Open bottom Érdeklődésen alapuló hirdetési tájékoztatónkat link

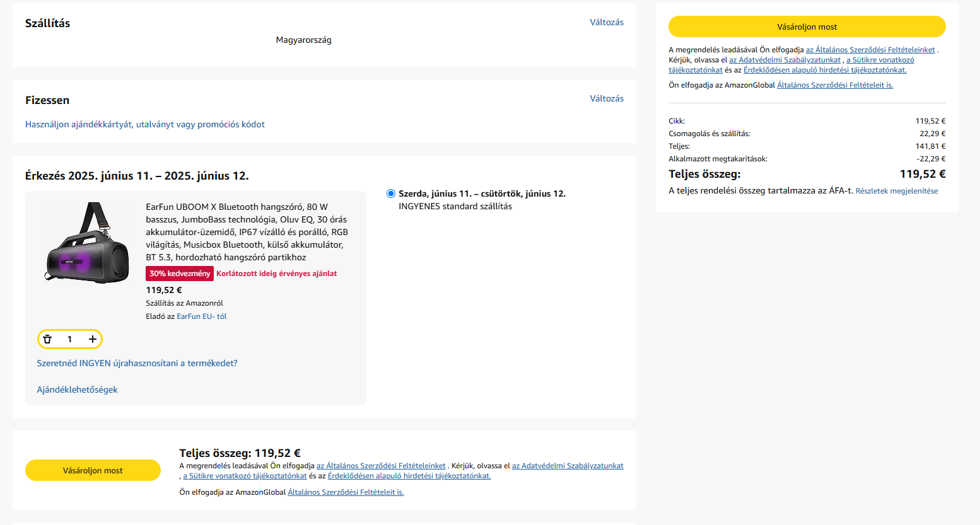coord(409,476)
